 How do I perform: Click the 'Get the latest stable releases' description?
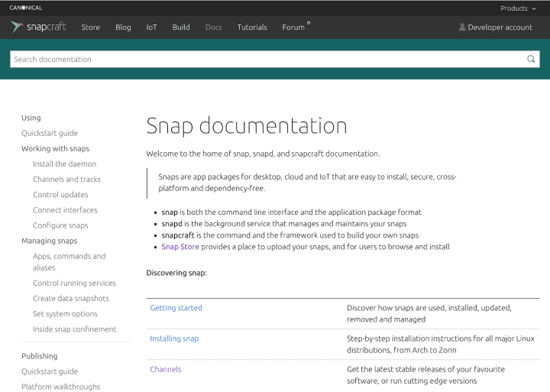pos(425,374)
